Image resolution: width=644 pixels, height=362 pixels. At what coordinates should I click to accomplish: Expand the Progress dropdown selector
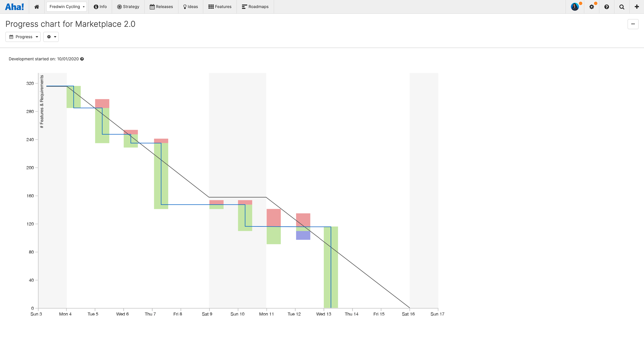point(23,37)
